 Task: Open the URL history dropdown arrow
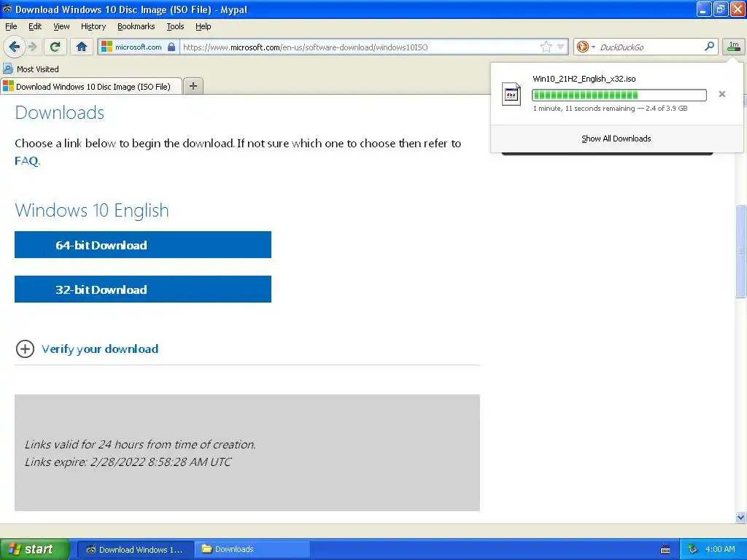pyautogui.click(x=561, y=47)
